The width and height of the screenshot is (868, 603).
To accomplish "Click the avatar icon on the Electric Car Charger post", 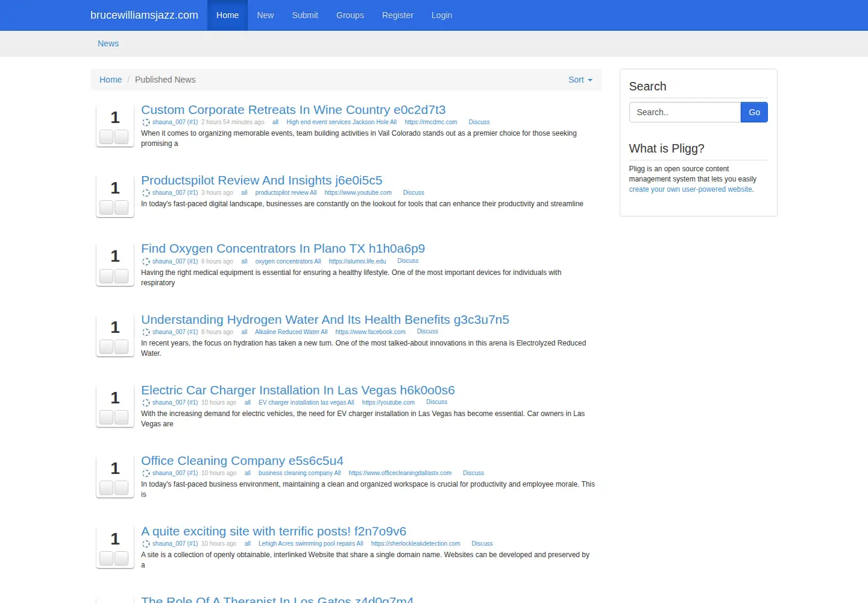I will [x=146, y=403].
